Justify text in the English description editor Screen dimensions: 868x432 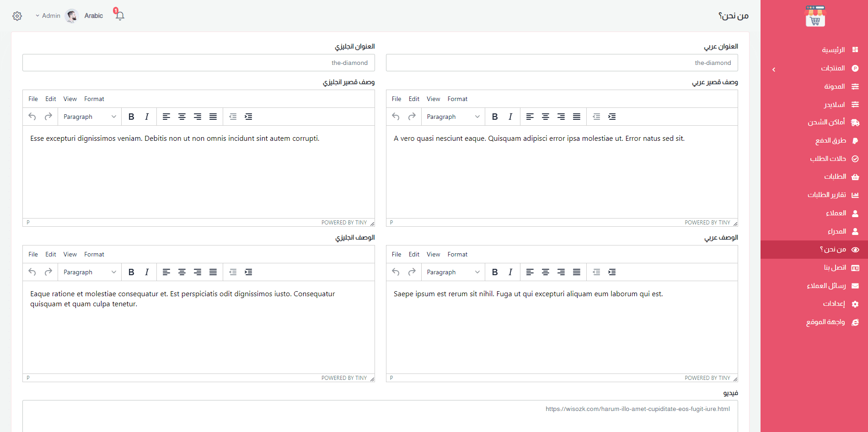point(213,272)
